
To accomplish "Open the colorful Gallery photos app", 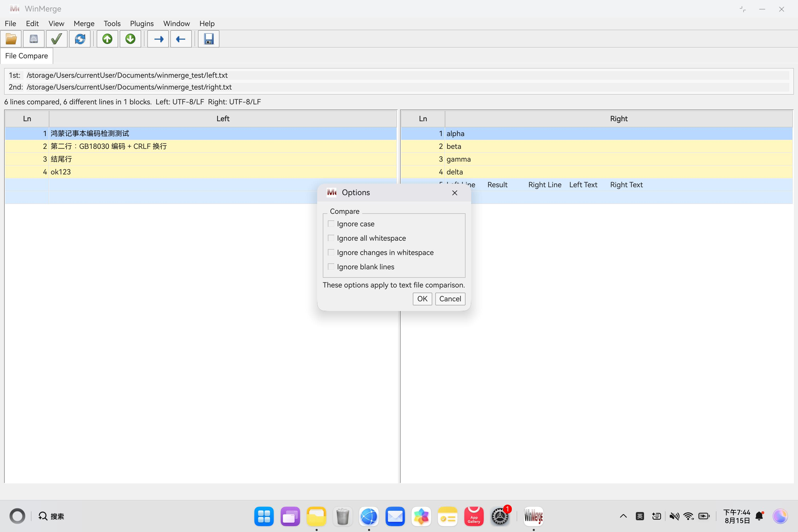I will tap(422, 516).
